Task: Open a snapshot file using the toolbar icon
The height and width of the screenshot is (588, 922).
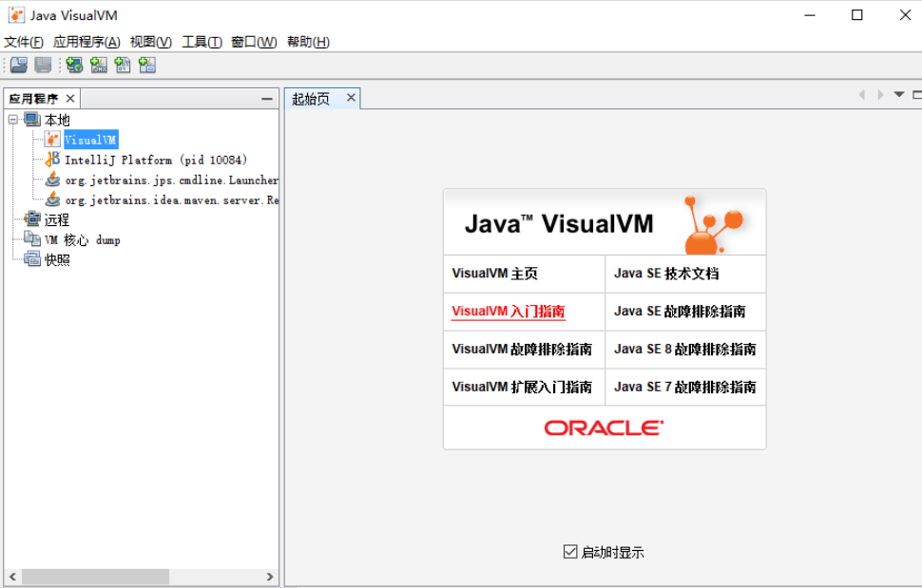Action: click(18, 65)
